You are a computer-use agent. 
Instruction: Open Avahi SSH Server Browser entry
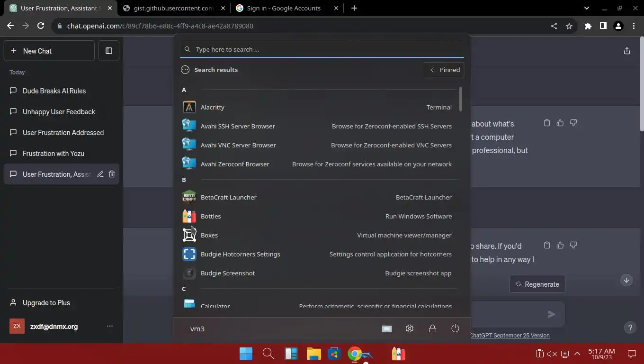point(317,126)
